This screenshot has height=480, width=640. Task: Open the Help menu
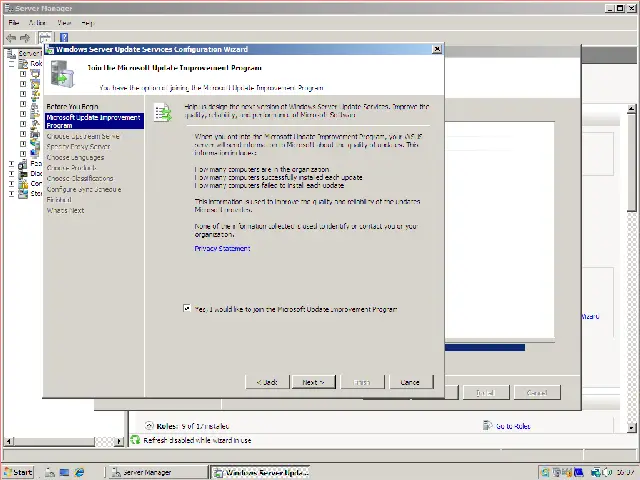[x=87, y=23]
